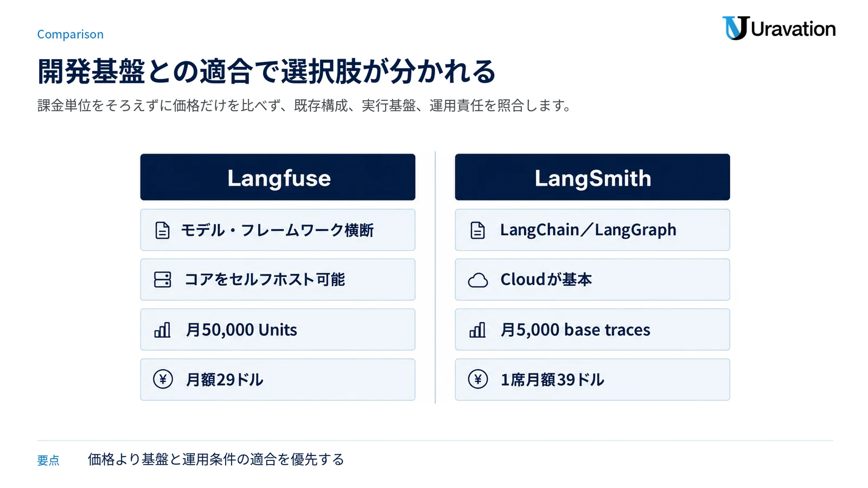The height and width of the screenshot is (488, 868).
Task: Click the Comparison label
Action: [70, 34]
